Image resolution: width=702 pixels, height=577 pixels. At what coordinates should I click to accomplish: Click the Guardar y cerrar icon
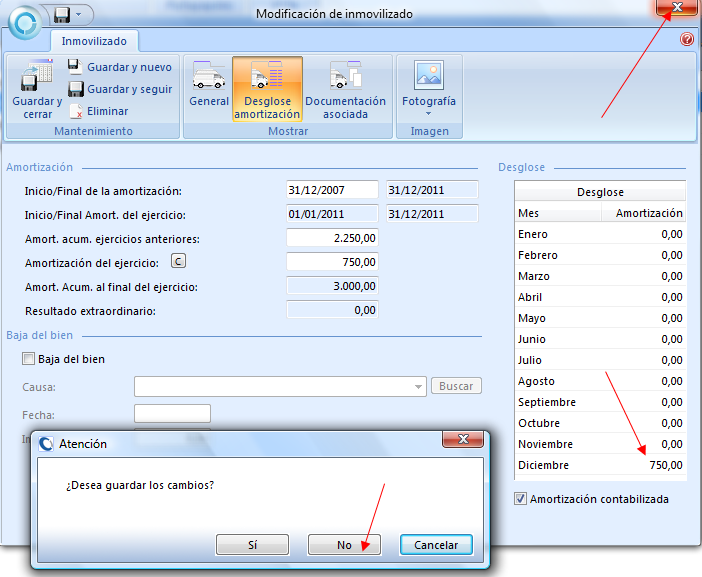pos(37,77)
